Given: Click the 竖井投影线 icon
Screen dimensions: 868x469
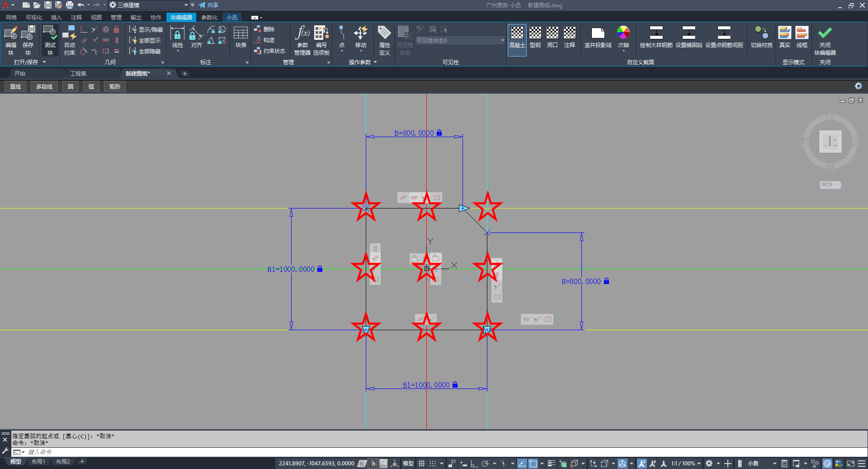Looking at the screenshot, I should 598,37.
